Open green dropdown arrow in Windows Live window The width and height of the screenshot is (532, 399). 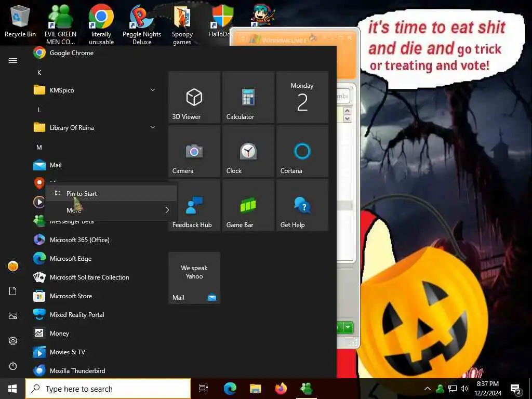tap(348, 327)
